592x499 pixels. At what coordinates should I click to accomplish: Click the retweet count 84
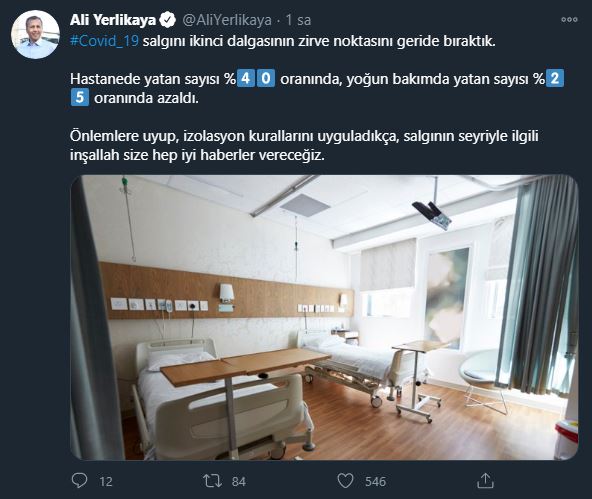[x=239, y=482]
